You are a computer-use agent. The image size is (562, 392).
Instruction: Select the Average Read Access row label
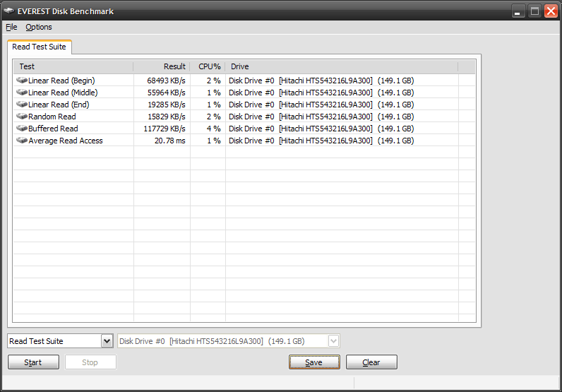click(x=66, y=141)
